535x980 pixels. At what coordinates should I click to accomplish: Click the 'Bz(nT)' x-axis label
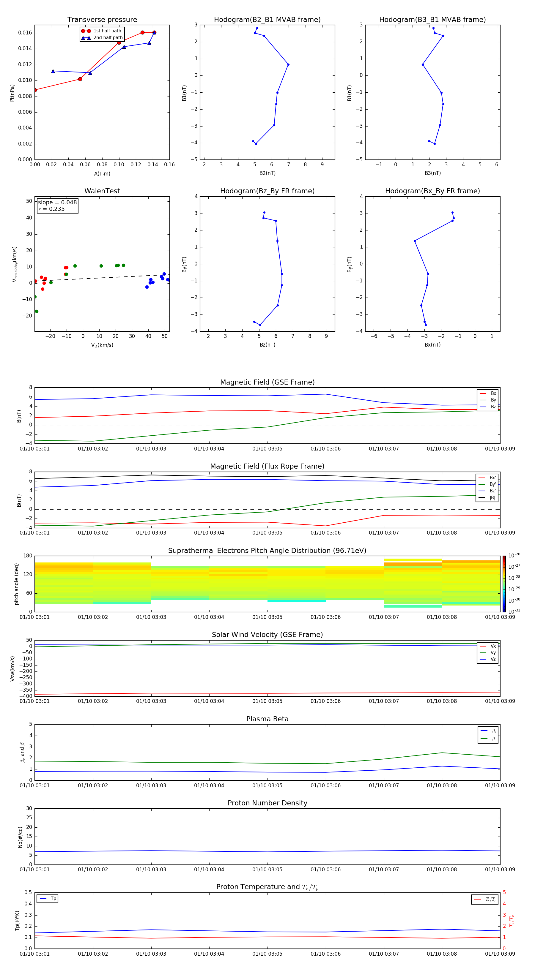pyautogui.click(x=267, y=345)
